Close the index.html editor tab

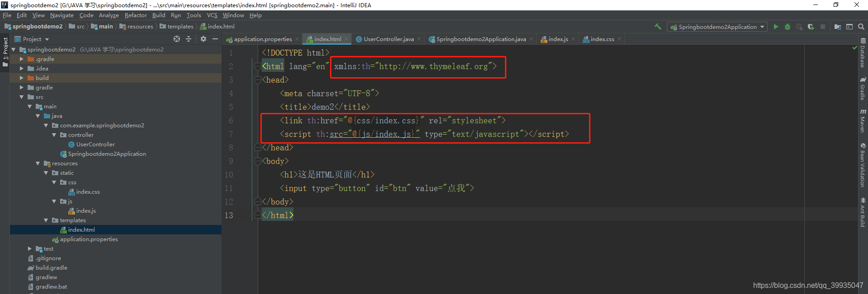tap(346, 39)
